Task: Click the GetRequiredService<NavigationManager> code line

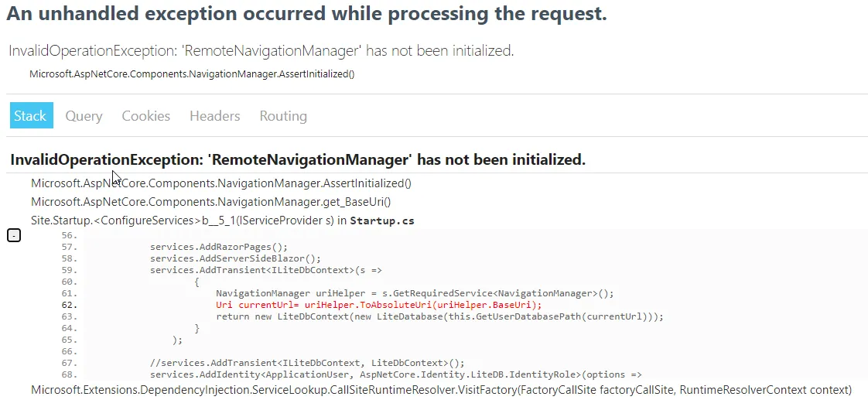Action: point(414,293)
